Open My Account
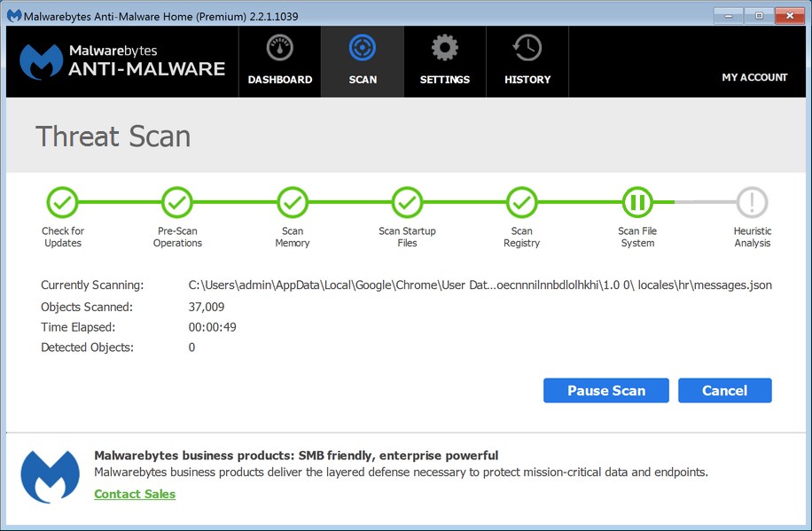The width and height of the screenshot is (812, 531). (754, 77)
